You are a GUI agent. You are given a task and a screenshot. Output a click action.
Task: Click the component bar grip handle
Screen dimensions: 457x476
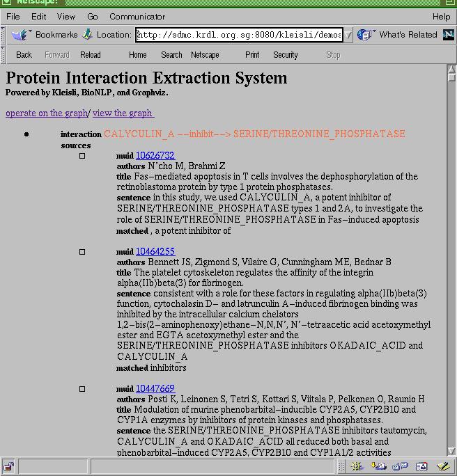click(341, 466)
